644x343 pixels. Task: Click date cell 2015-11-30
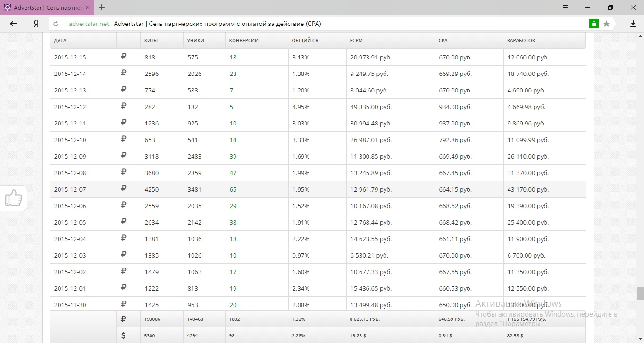click(x=70, y=305)
